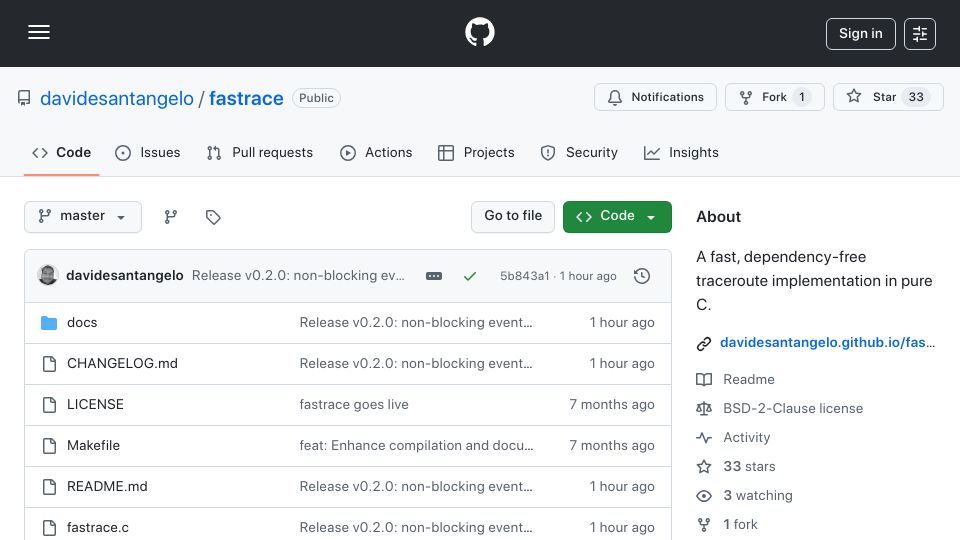Open fastrace.c row commit message link
Screen dimensions: 960x540
(416, 528)
